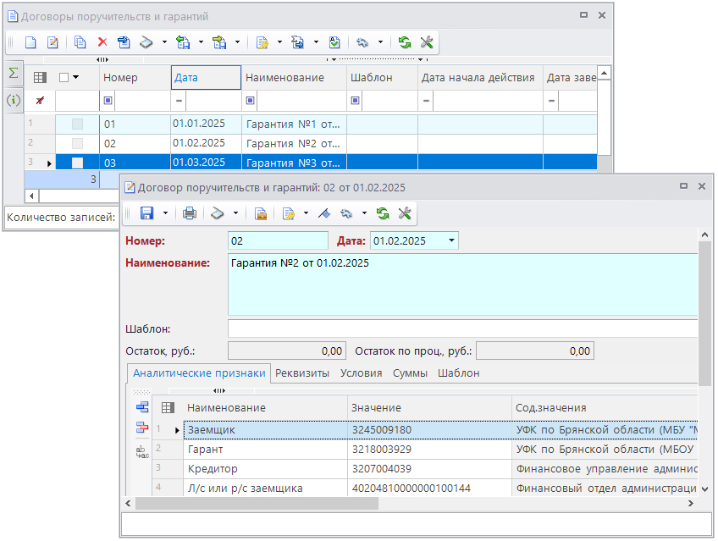Image resolution: width=718 pixels, height=541 pixels.
Task: Click the add row icon beside analytics table
Action: 141,407
